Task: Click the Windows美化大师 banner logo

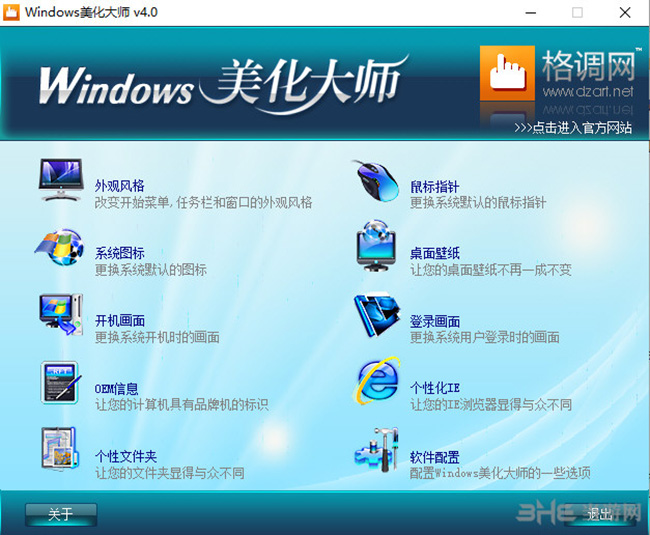Action: (222, 83)
